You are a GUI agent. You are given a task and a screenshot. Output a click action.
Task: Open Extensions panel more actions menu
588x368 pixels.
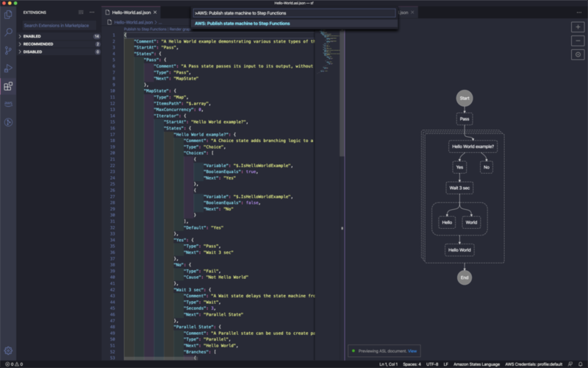(x=92, y=13)
